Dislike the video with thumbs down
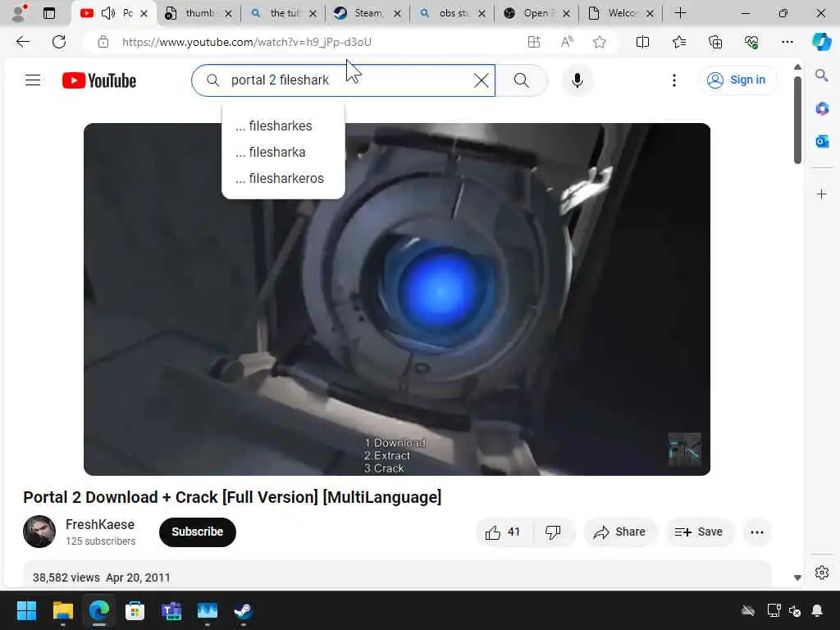 coord(553,532)
